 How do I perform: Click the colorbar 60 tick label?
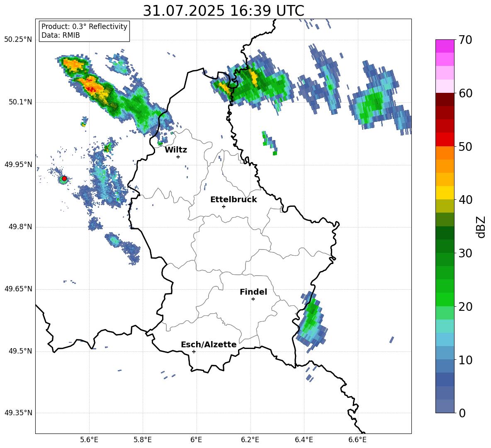(x=465, y=93)
